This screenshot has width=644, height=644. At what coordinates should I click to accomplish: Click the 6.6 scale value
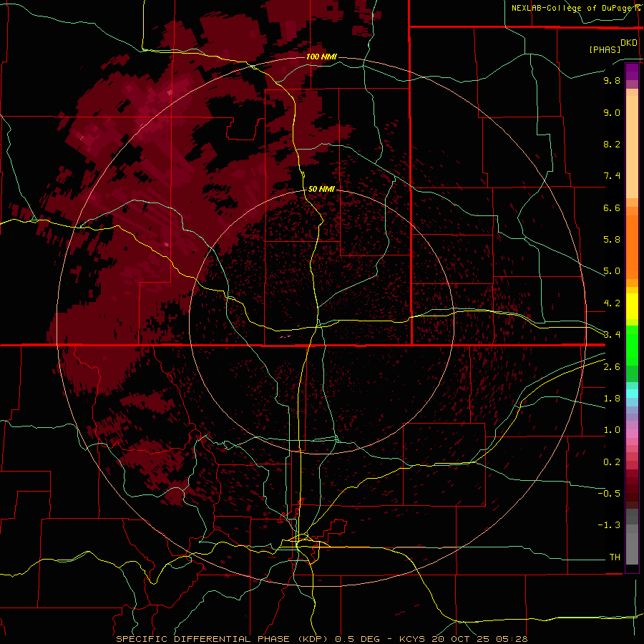pyautogui.click(x=612, y=208)
